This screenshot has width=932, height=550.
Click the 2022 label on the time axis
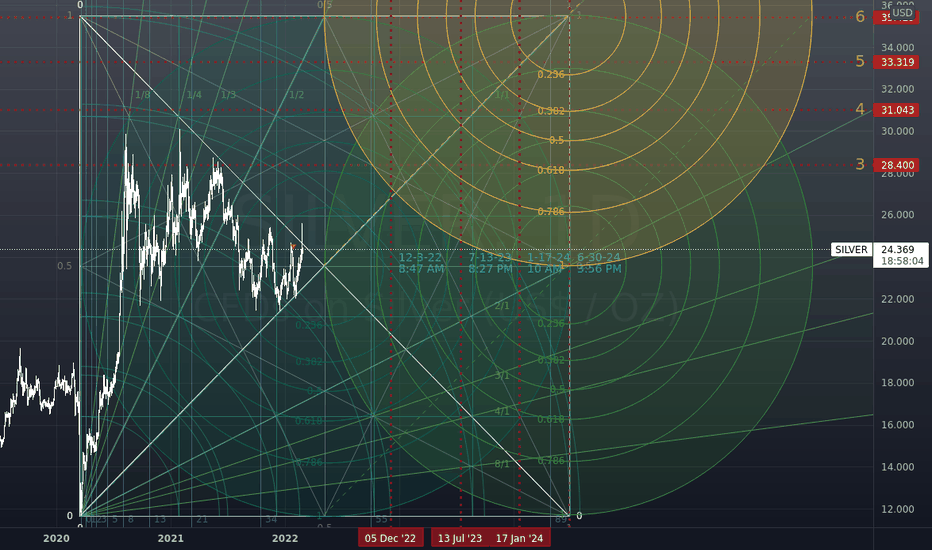285,538
